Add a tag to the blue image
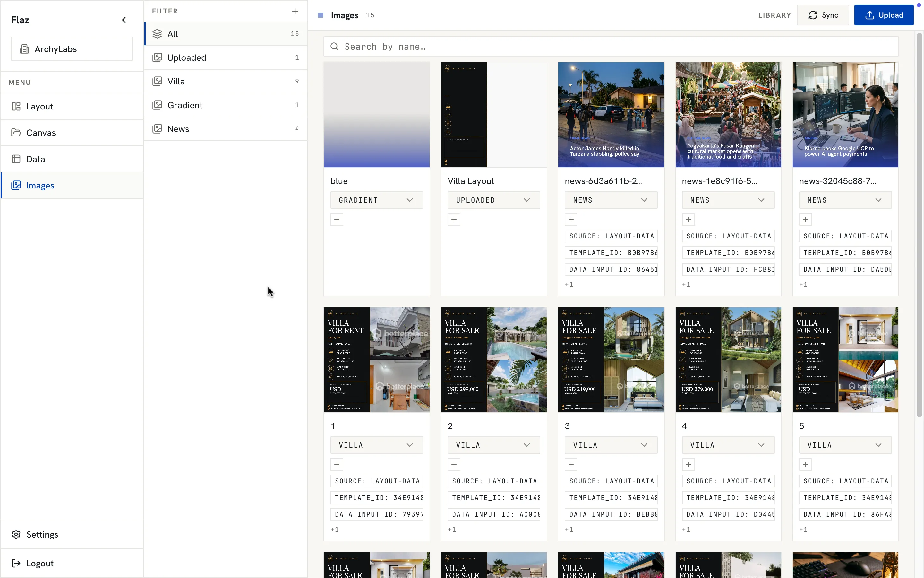Viewport: 924px width, 578px height. tap(337, 219)
